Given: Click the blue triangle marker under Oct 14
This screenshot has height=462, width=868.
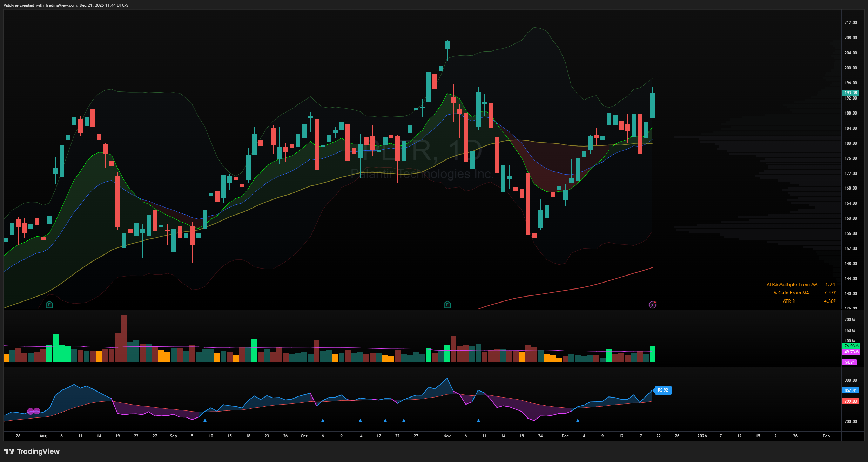Looking at the screenshot, I should [360, 420].
